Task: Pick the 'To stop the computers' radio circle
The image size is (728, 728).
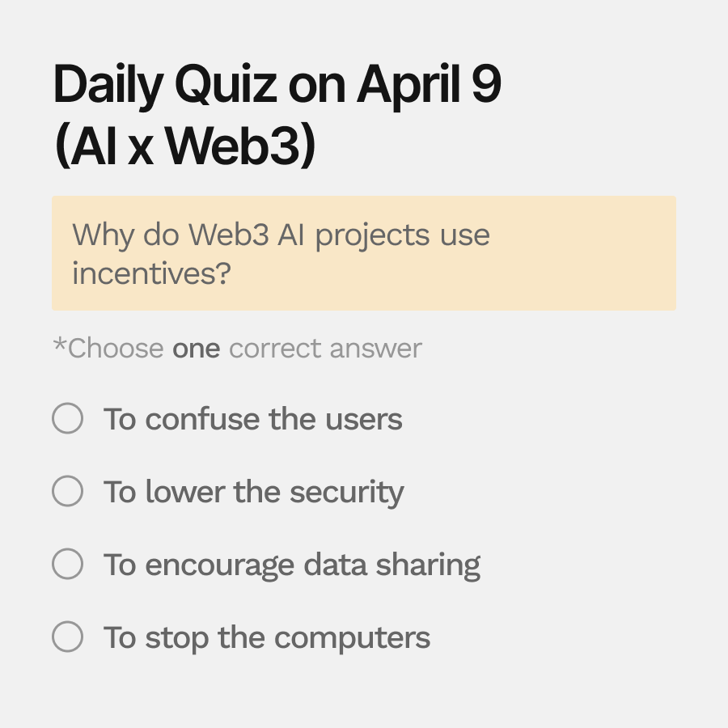Action: click(x=68, y=637)
